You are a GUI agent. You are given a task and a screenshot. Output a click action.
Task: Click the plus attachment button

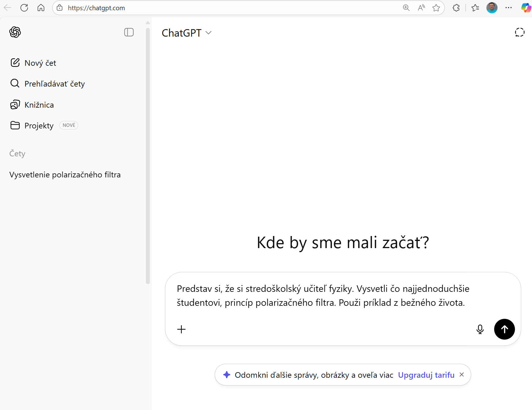click(181, 329)
